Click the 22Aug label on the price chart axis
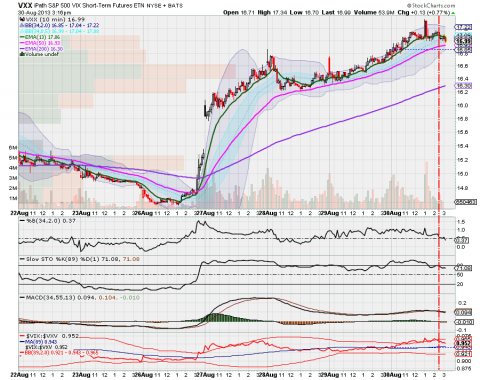 pos(19,213)
